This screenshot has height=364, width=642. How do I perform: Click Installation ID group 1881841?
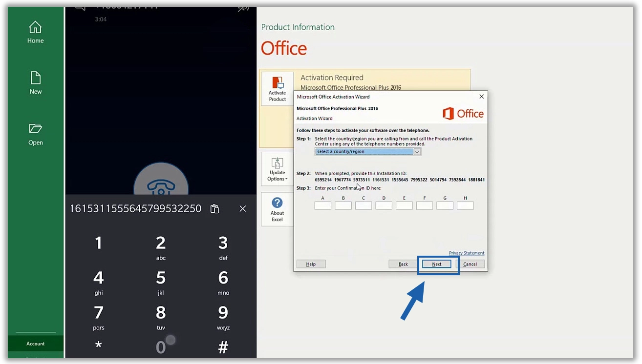476,180
